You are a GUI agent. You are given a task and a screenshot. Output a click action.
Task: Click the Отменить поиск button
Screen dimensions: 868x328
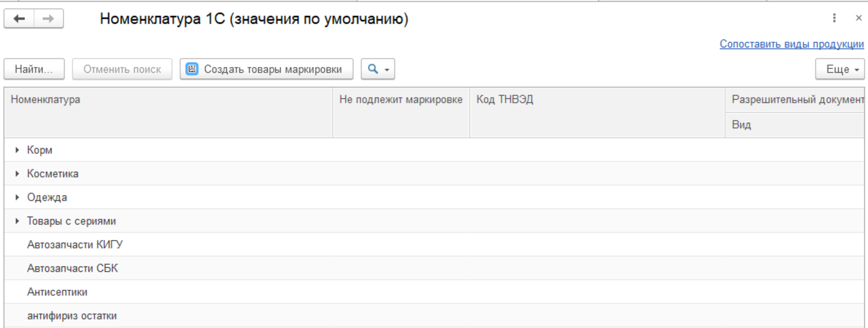122,69
